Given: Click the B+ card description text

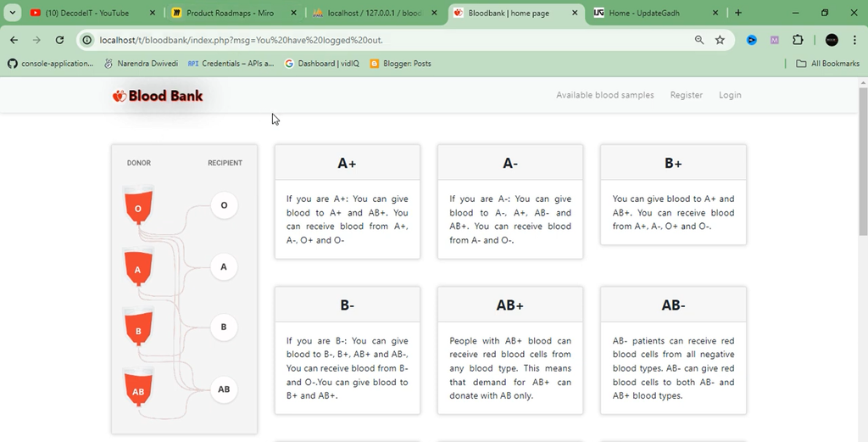Looking at the screenshot, I should (x=673, y=213).
